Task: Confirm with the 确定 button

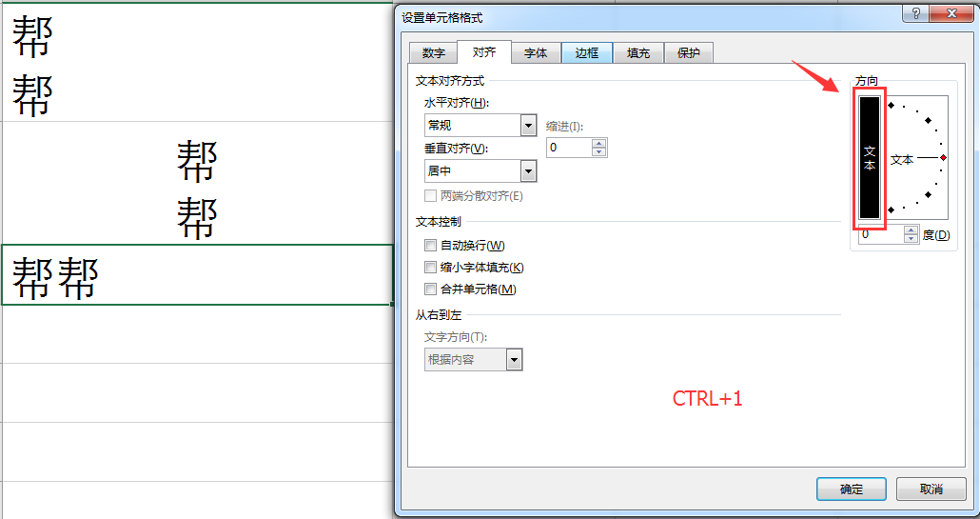Action: pos(852,489)
